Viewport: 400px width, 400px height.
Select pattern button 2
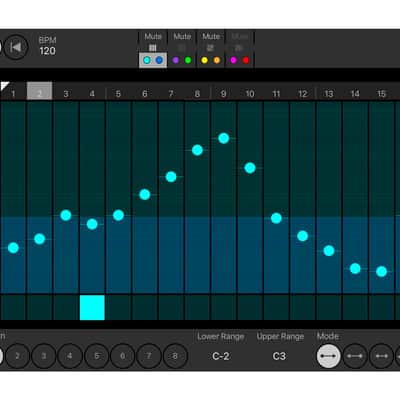point(17,356)
